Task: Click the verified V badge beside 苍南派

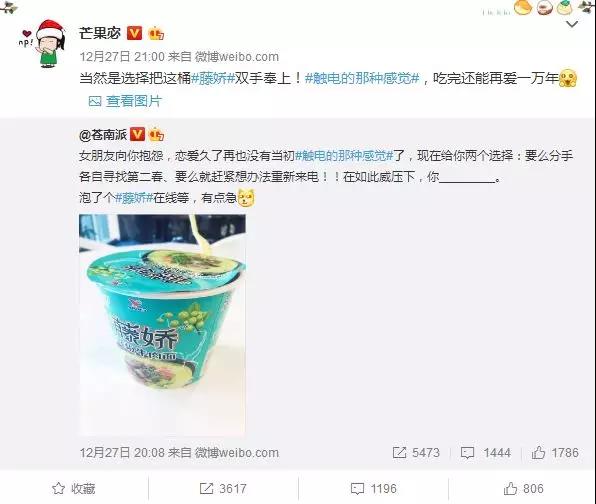Action: (137, 135)
